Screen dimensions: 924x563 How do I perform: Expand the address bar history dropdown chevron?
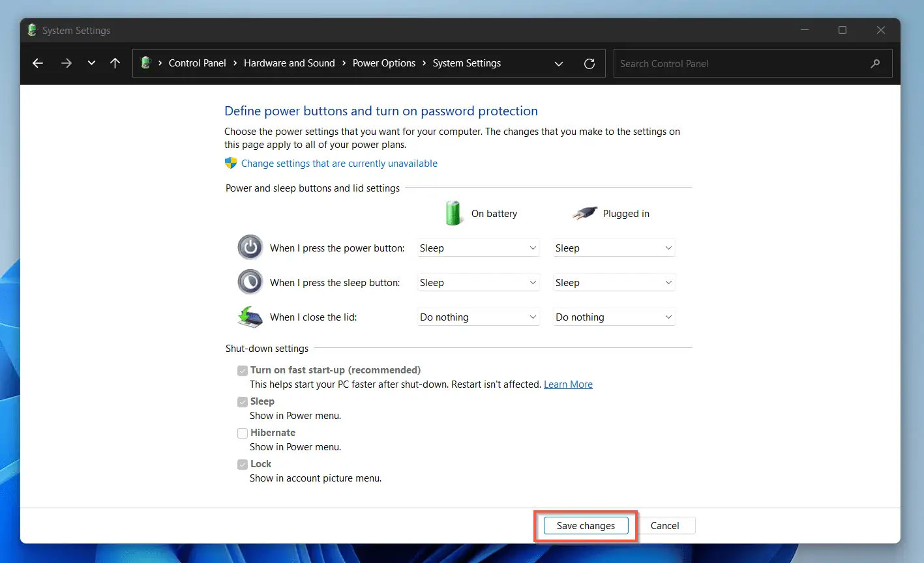click(559, 63)
